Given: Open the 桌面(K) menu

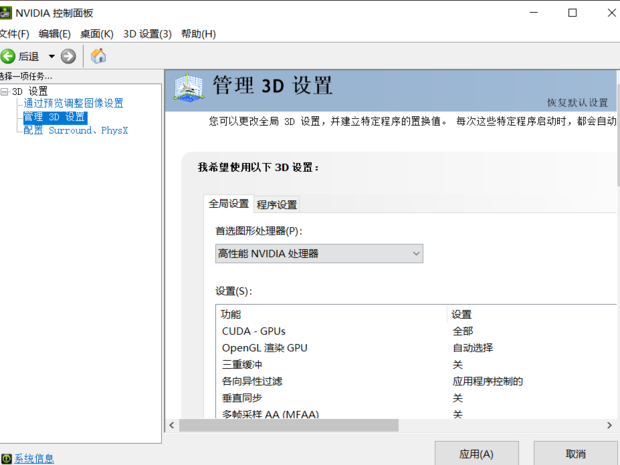Looking at the screenshot, I should coord(96,34).
